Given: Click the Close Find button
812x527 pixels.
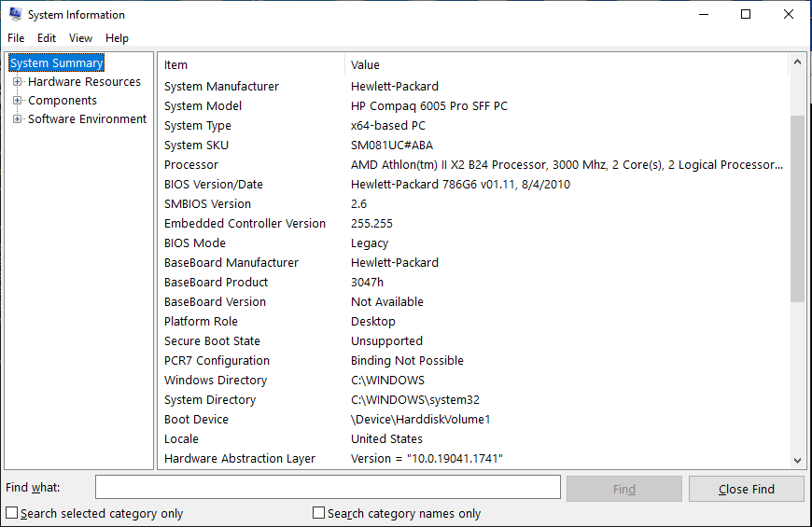Looking at the screenshot, I should 747,489.
